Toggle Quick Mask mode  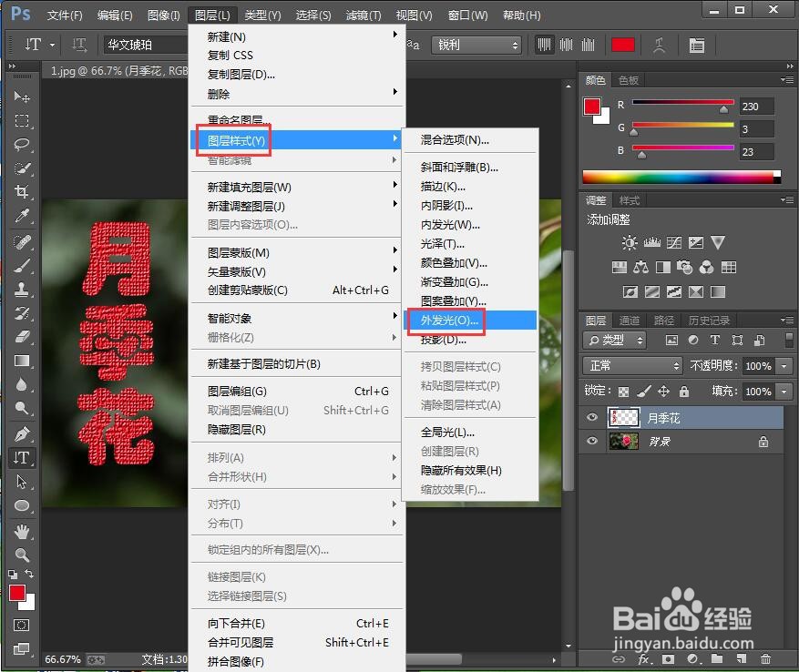[x=21, y=626]
